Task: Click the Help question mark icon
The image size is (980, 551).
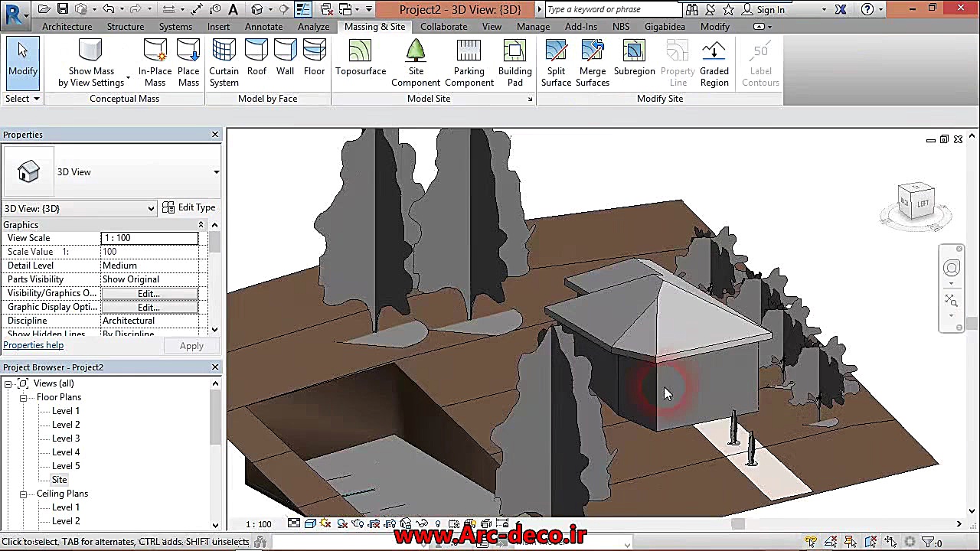Action: tap(867, 9)
